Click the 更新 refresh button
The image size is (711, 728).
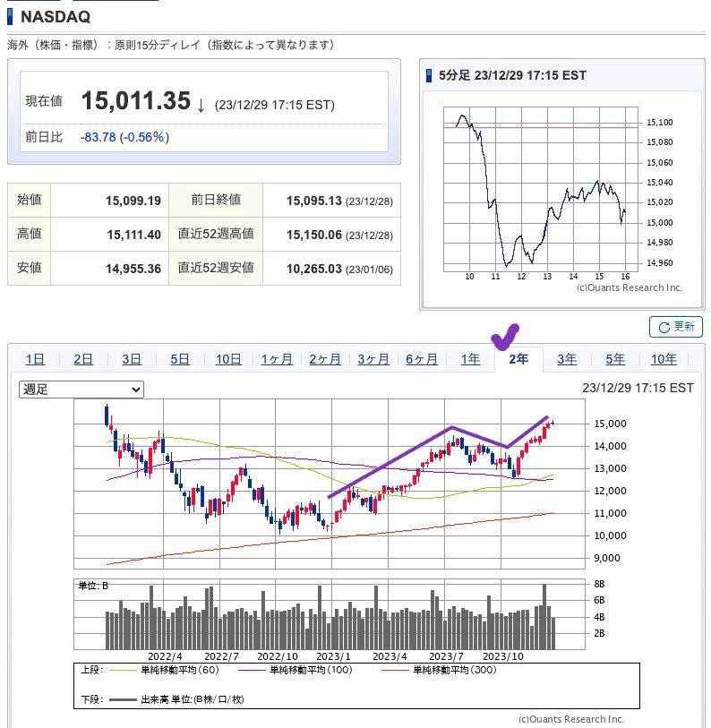tap(675, 327)
